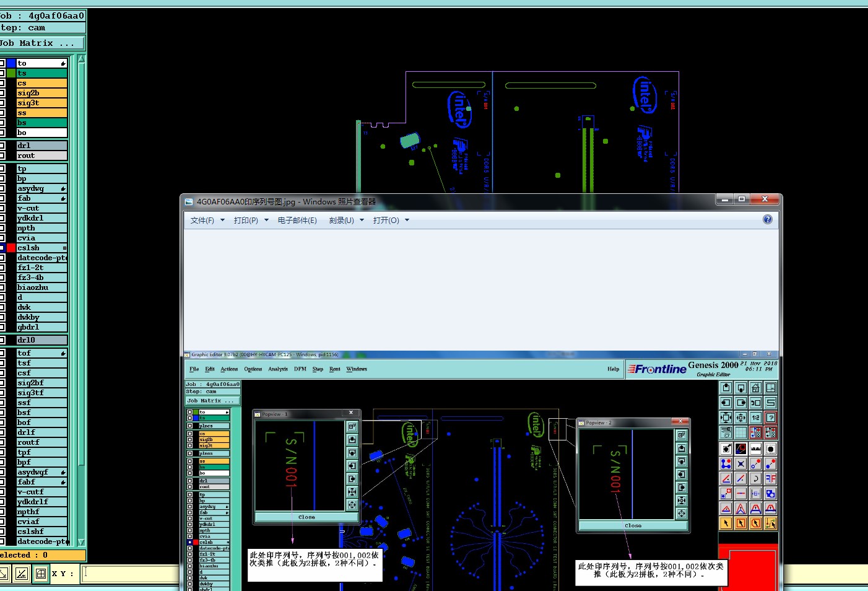Maximize the Windows Photo Viewer window

pyautogui.click(x=742, y=199)
